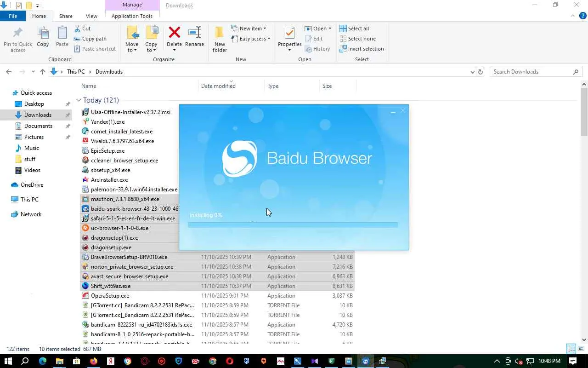Switch to large thumbnails view icon
The width and height of the screenshot is (588, 368).
[x=581, y=349]
